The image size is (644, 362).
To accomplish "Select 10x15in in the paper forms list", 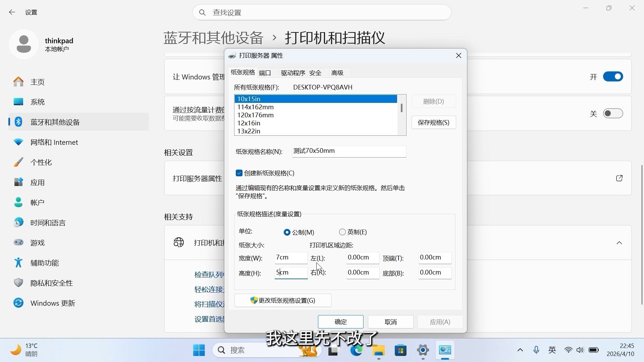I will [x=316, y=99].
